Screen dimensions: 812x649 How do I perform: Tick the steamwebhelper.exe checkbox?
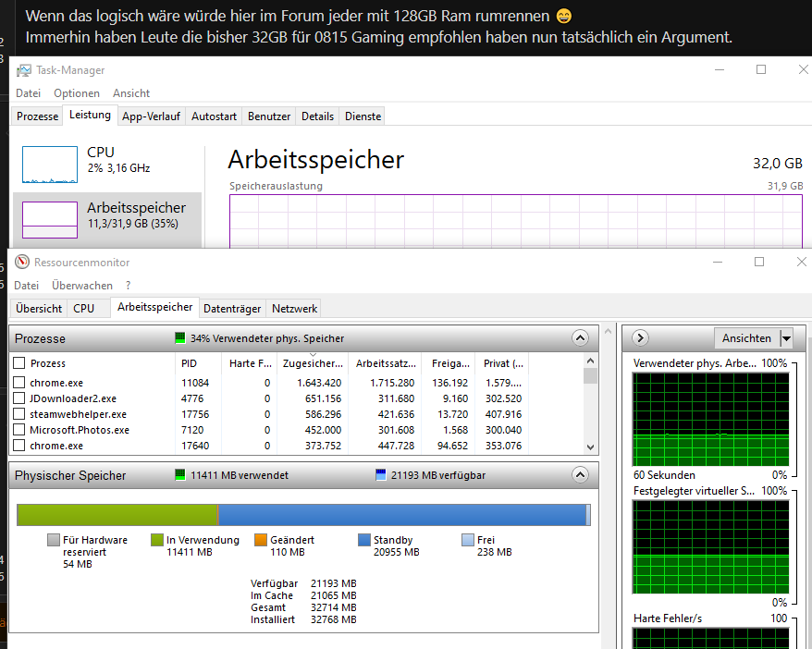(18, 414)
